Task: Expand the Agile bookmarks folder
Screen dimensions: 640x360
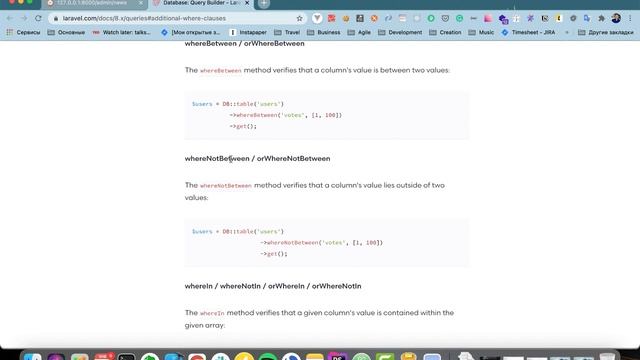Action: [359, 32]
